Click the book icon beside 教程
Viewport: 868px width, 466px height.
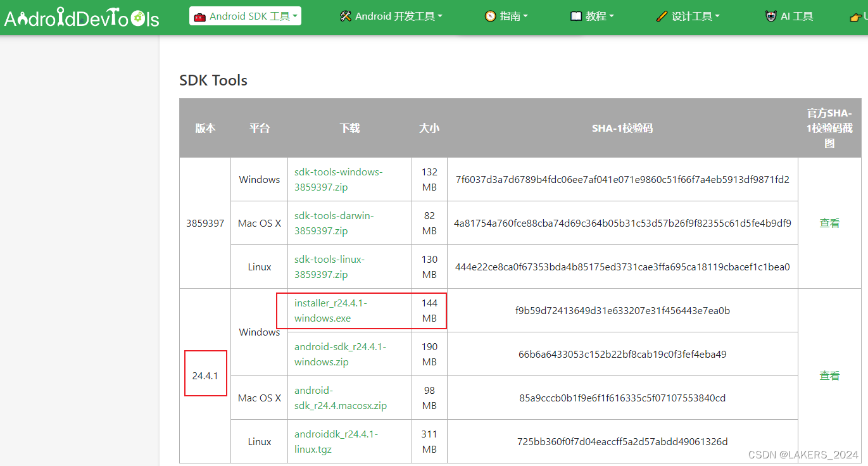(x=576, y=16)
